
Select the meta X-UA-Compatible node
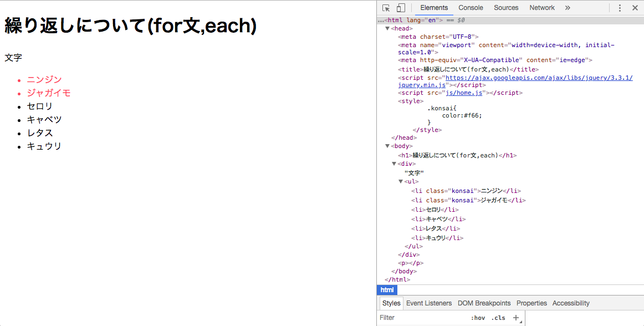point(495,60)
